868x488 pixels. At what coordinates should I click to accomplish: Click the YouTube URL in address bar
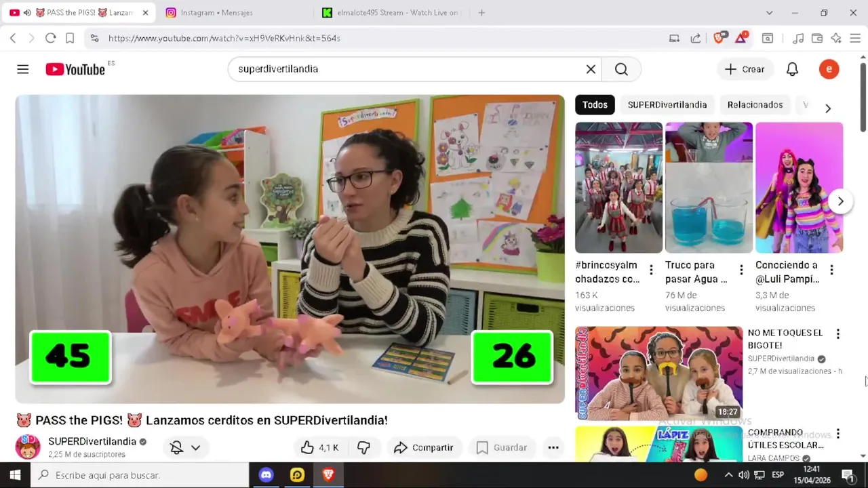point(224,38)
